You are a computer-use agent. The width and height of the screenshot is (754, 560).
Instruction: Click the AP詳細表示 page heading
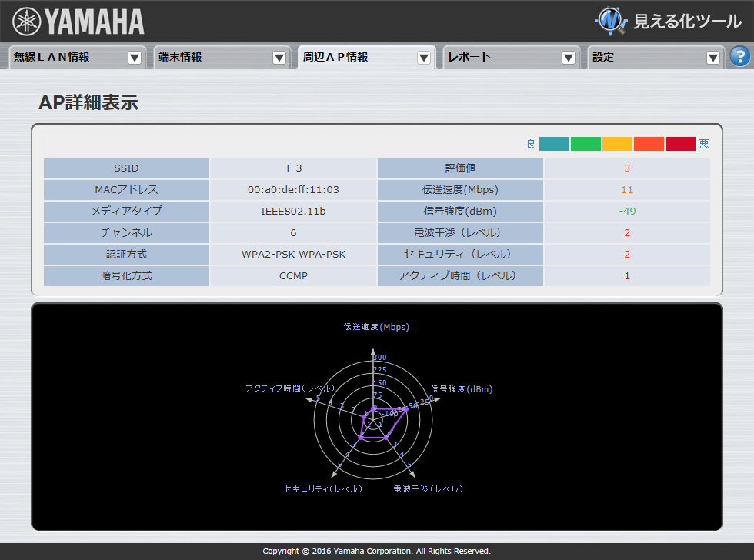coord(88,103)
